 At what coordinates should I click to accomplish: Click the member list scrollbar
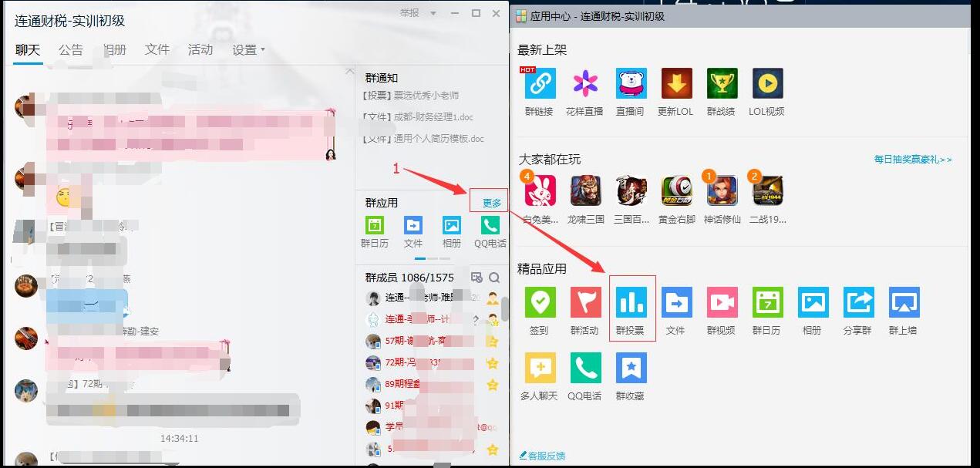[x=505, y=308]
